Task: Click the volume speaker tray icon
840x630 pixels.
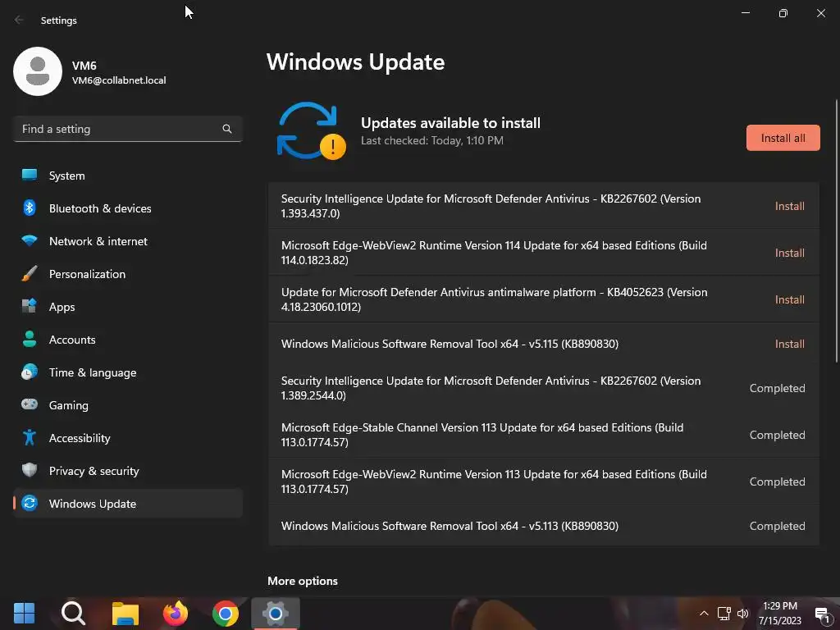Action: pyautogui.click(x=742, y=614)
